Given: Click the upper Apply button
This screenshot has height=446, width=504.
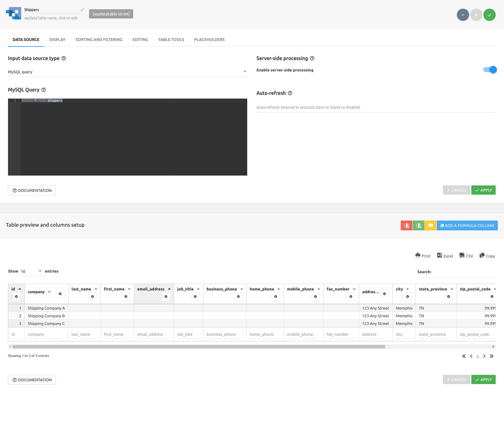Looking at the screenshot, I should [x=483, y=190].
